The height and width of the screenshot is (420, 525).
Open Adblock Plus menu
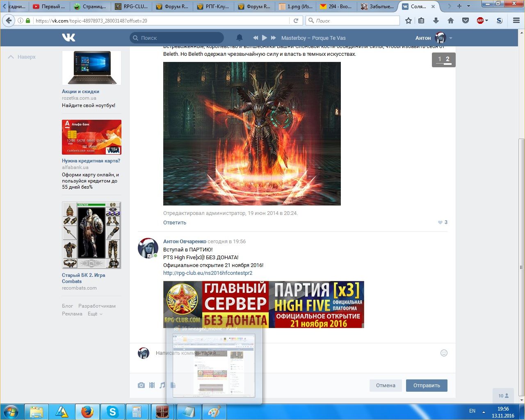[x=482, y=21]
